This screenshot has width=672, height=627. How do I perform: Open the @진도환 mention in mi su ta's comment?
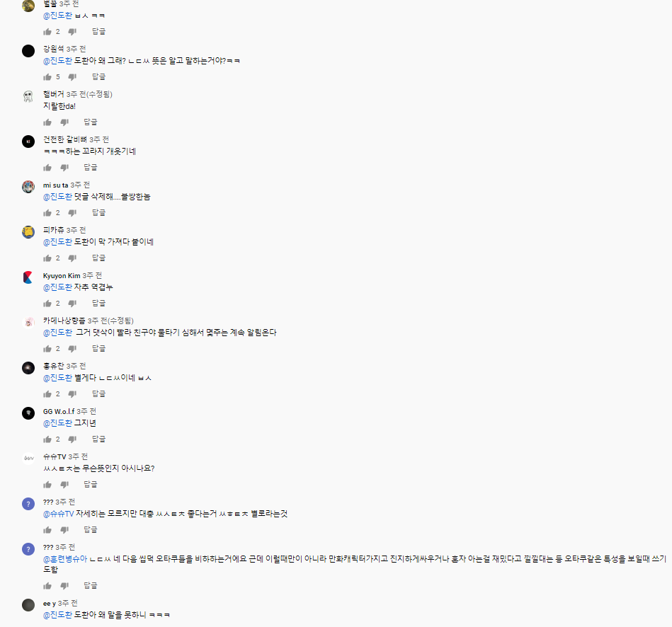click(57, 197)
